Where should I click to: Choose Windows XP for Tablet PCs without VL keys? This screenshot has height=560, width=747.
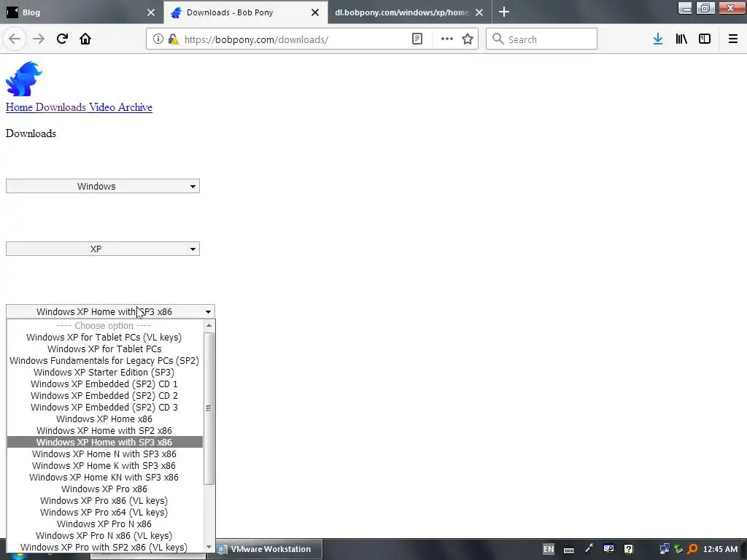104,349
